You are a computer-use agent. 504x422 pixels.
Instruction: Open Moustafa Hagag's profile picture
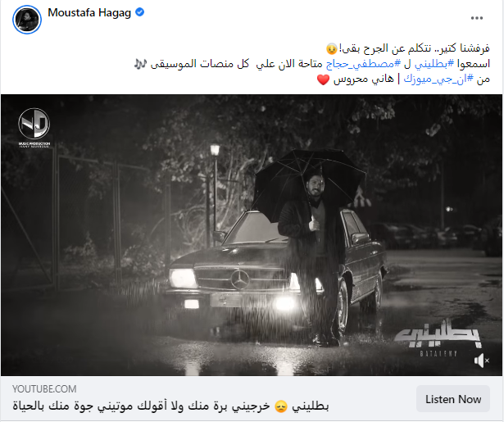click(27, 20)
